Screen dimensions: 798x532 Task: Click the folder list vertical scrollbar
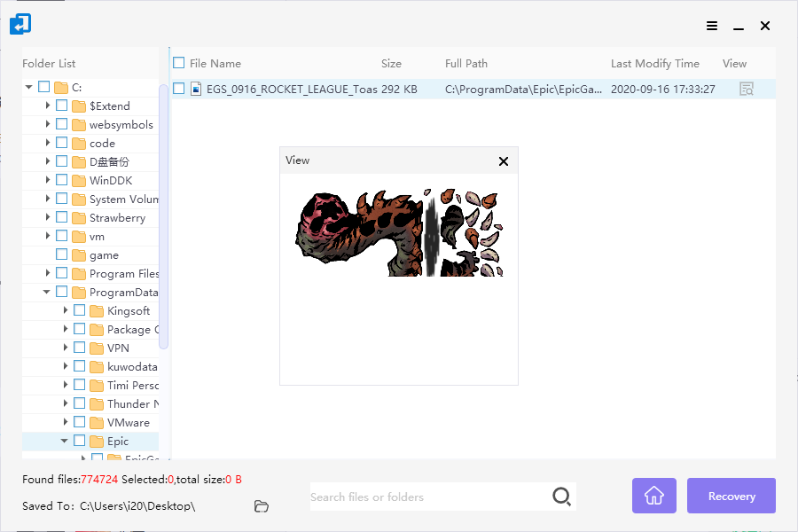[x=163, y=216]
